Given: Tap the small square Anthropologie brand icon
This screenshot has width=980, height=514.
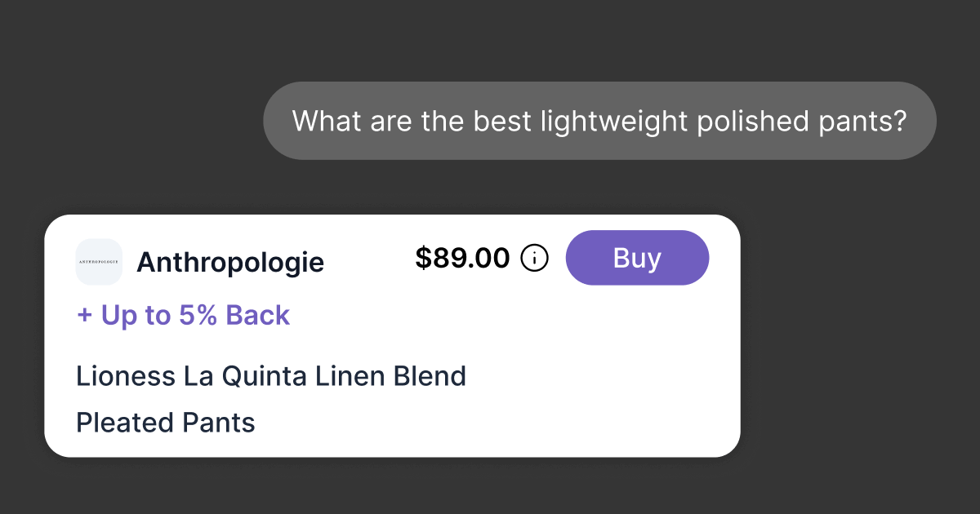Looking at the screenshot, I should point(99,262).
